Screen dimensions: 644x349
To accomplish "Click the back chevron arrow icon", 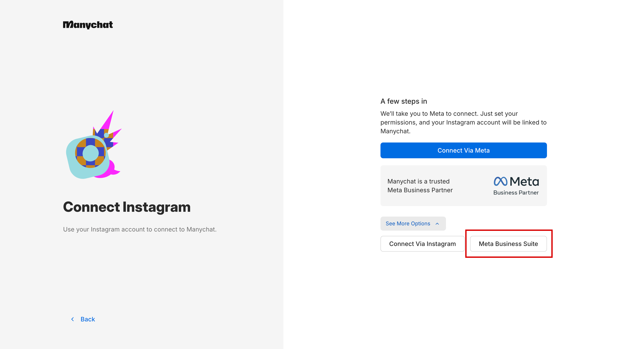I will click(x=73, y=319).
